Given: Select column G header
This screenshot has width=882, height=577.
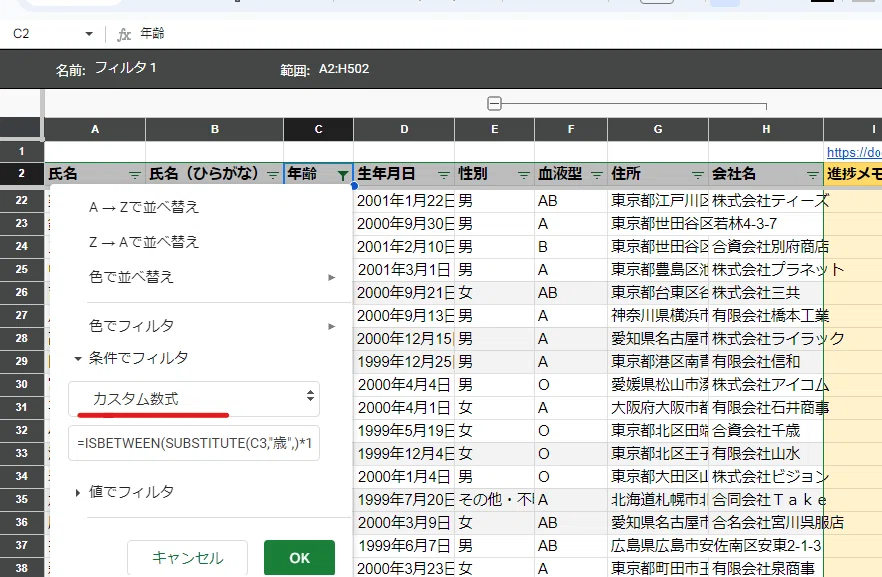Looking at the screenshot, I should [658, 129].
